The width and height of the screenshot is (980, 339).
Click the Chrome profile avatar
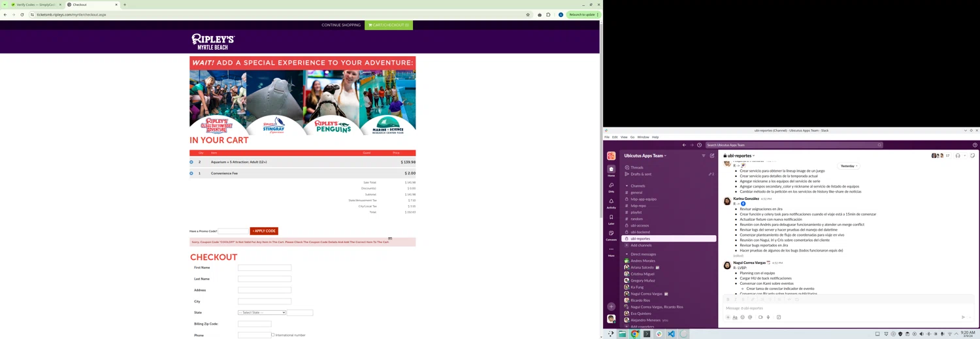coord(561,14)
